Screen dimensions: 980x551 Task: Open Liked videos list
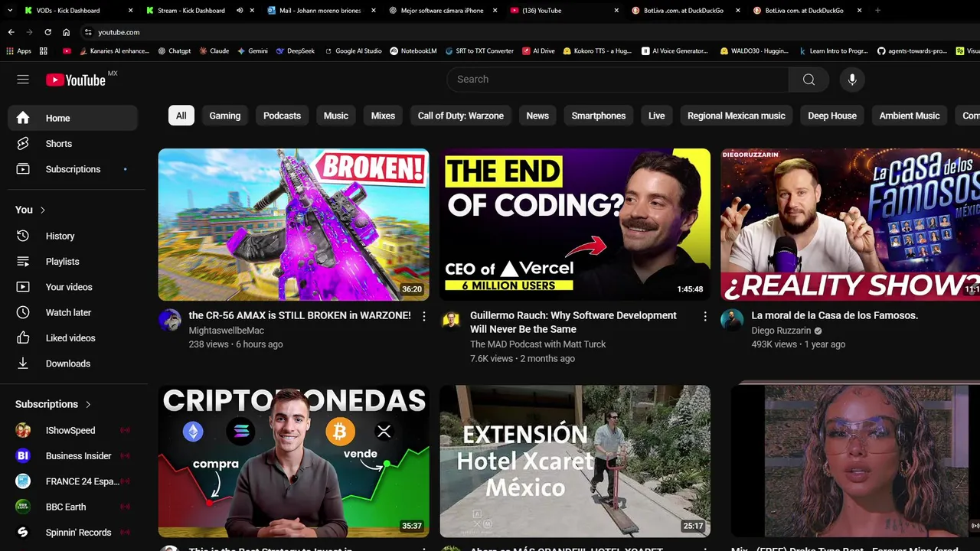pos(73,338)
